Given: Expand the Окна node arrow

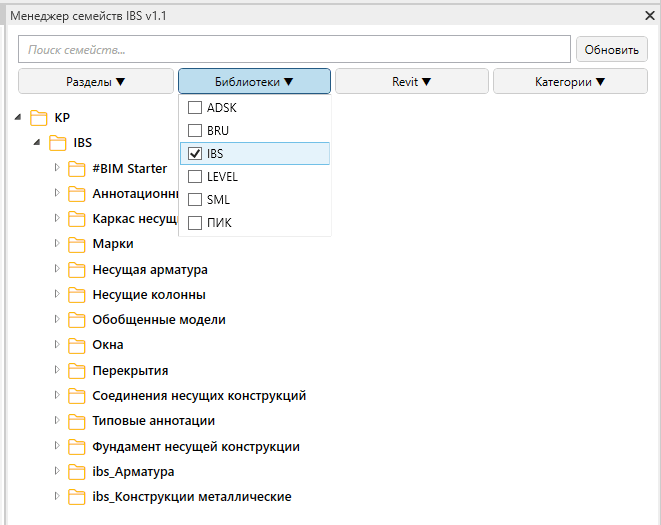Looking at the screenshot, I should tap(57, 344).
